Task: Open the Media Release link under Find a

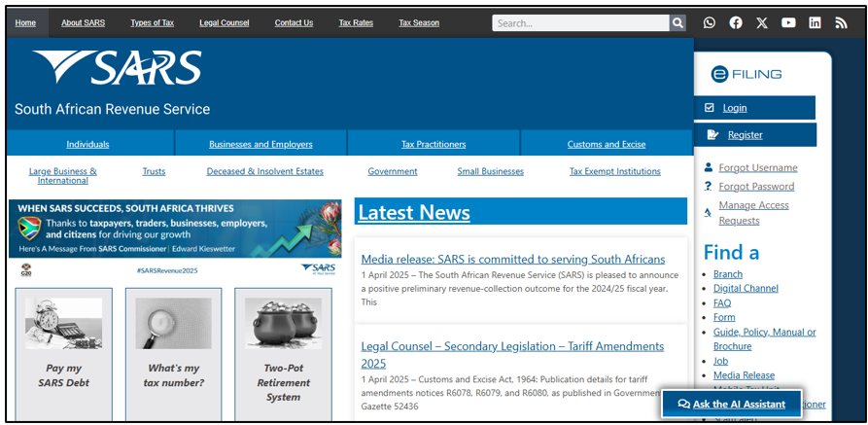Action: click(x=744, y=375)
